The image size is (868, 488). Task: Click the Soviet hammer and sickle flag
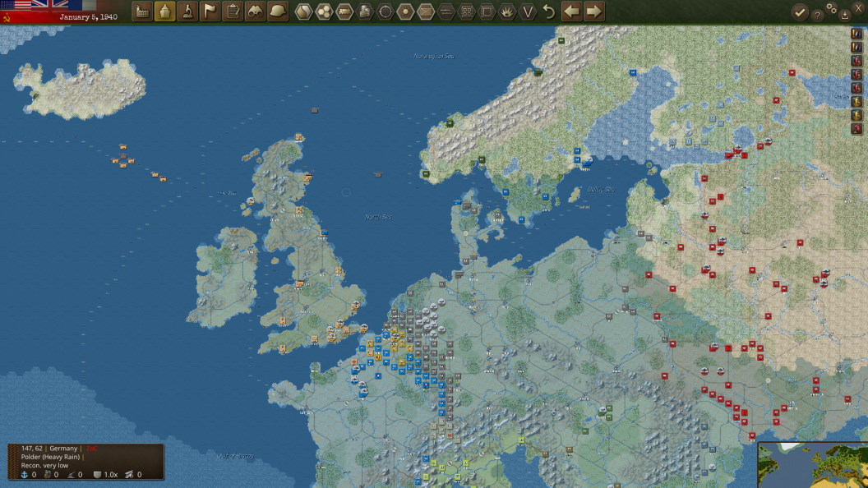(7, 19)
